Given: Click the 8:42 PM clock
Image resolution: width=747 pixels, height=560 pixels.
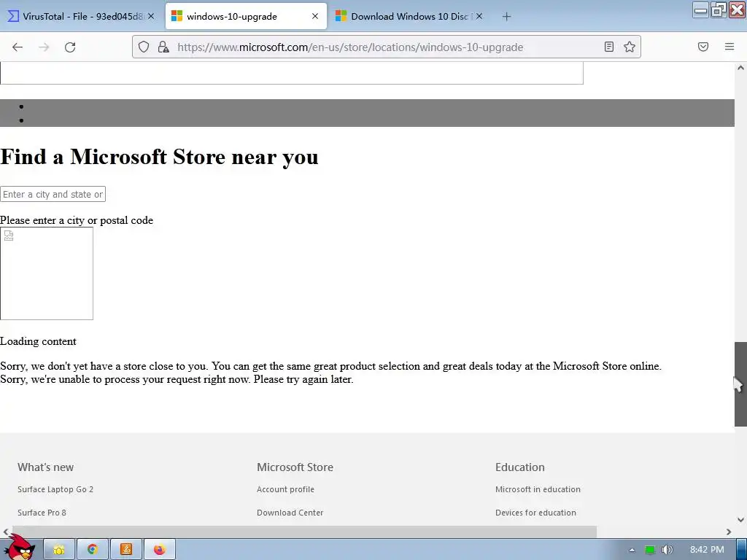Looking at the screenshot, I should coord(707,550).
